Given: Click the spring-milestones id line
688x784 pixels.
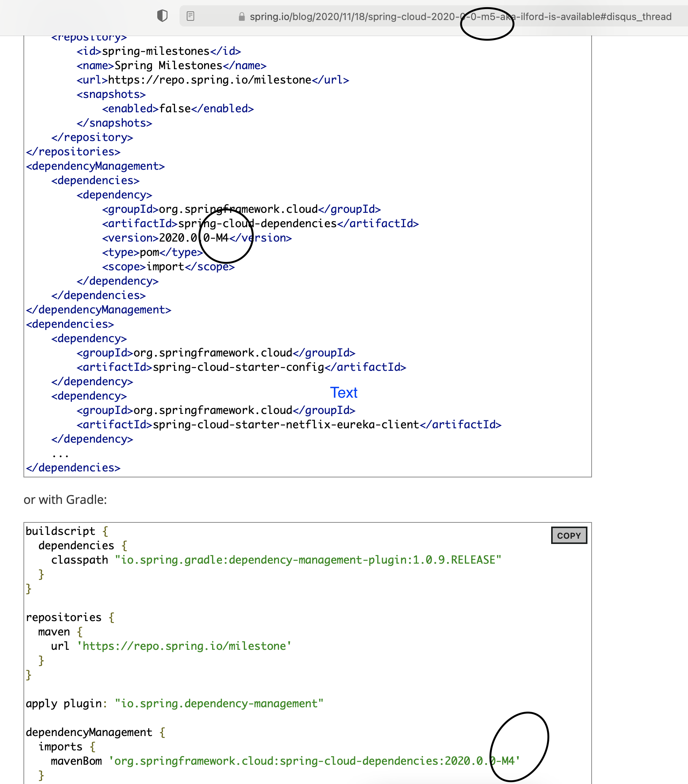Looking at the screenshot, I should (x=159, y=51).
